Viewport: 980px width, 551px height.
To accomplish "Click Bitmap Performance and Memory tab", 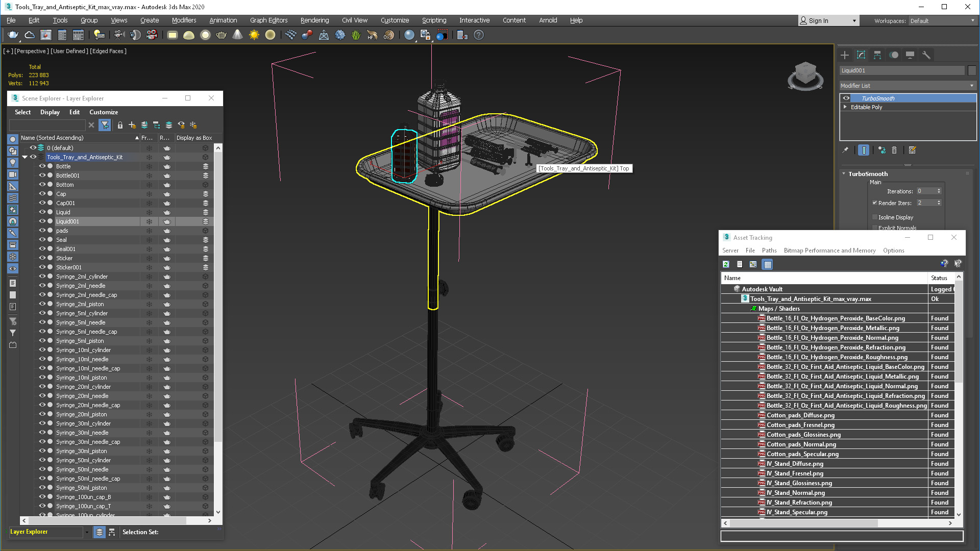I will [x=829, y=251].
